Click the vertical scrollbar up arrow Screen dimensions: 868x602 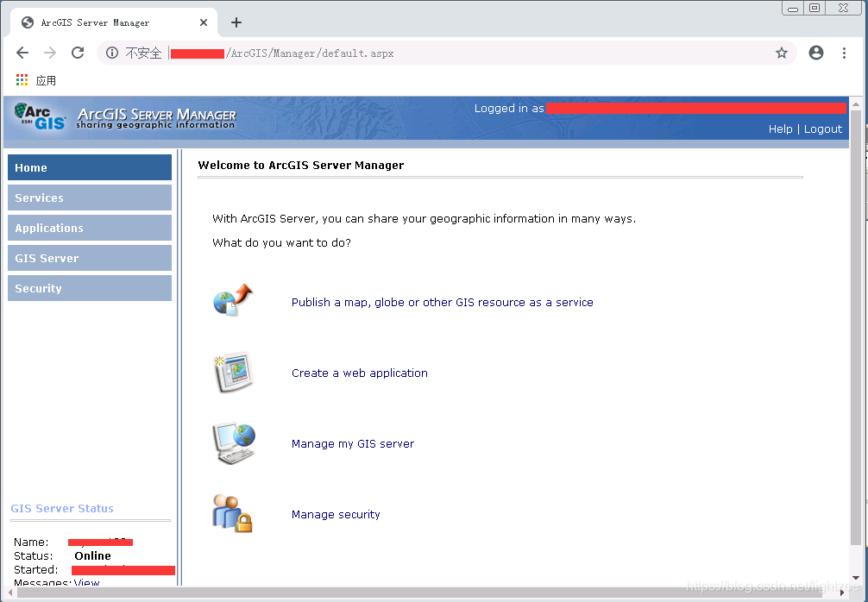coord(856,104)
